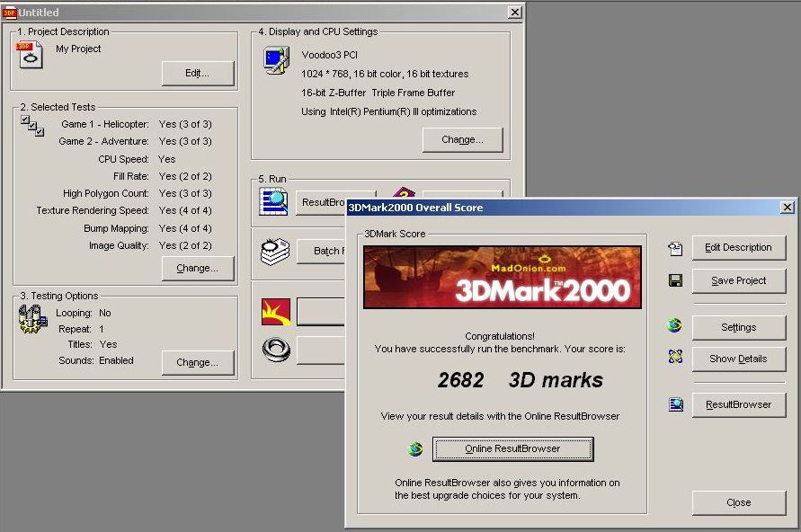Click 'Game 1 - Helicopter:' test label

[105, 124]
